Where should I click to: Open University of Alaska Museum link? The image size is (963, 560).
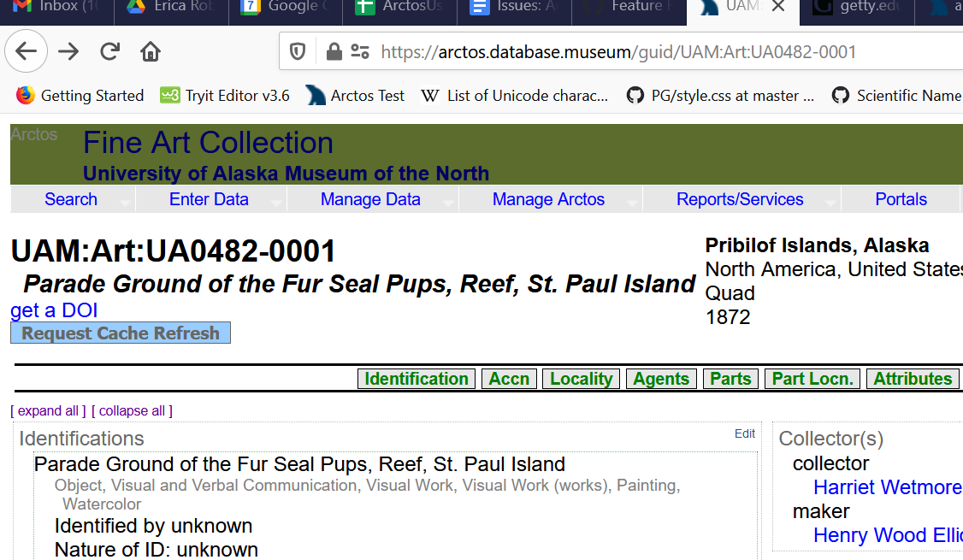pos(286,174)
